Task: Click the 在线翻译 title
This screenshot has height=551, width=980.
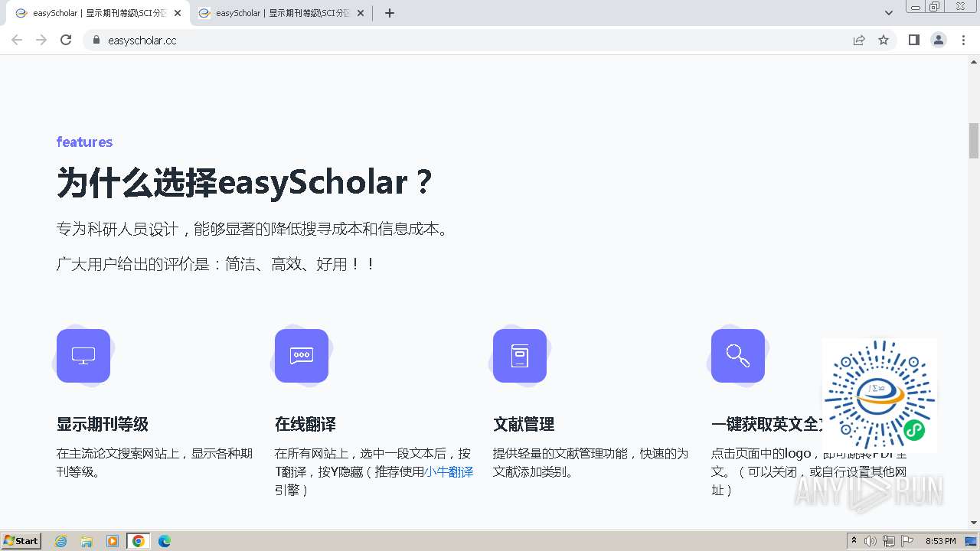Action: tap(305, 424)
